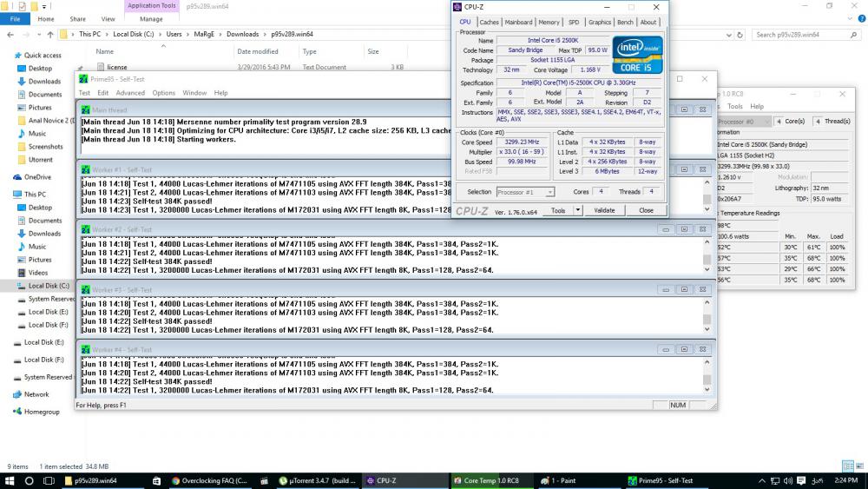The width and height of the screenshot is (868, 489).
Task: Select Local Disk (C:) in the navigation tree
Action: click(48, 286)
